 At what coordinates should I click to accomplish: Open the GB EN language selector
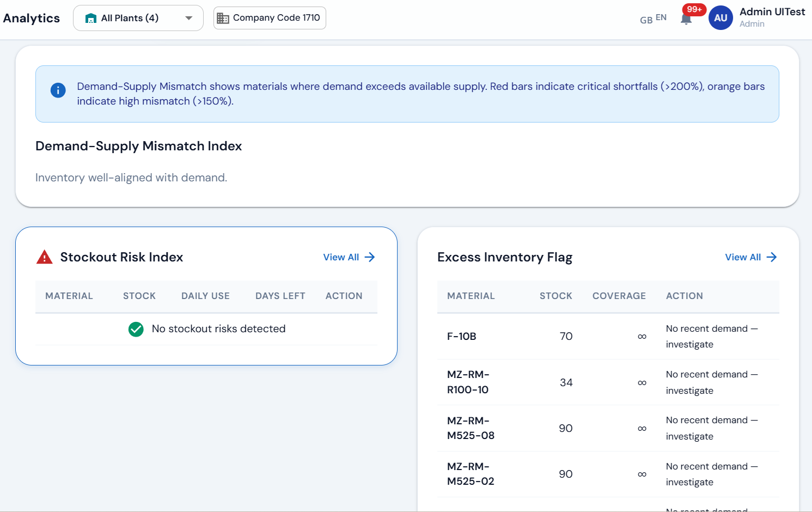(653, 19)
